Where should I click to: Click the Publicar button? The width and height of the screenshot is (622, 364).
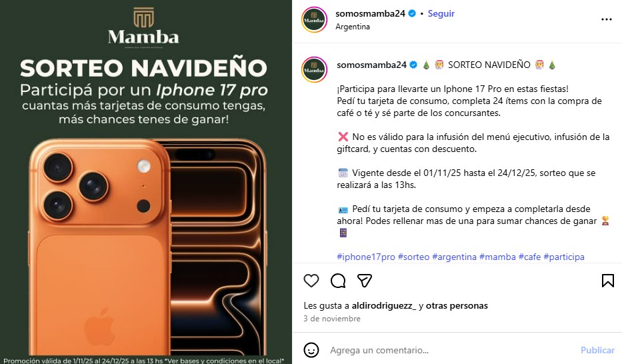(597, 350)
